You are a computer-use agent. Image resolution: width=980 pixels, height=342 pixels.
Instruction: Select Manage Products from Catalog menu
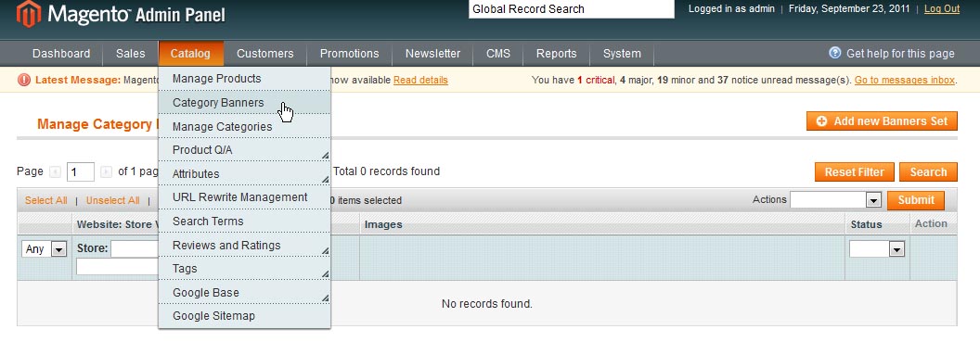[x=244, y=79]
